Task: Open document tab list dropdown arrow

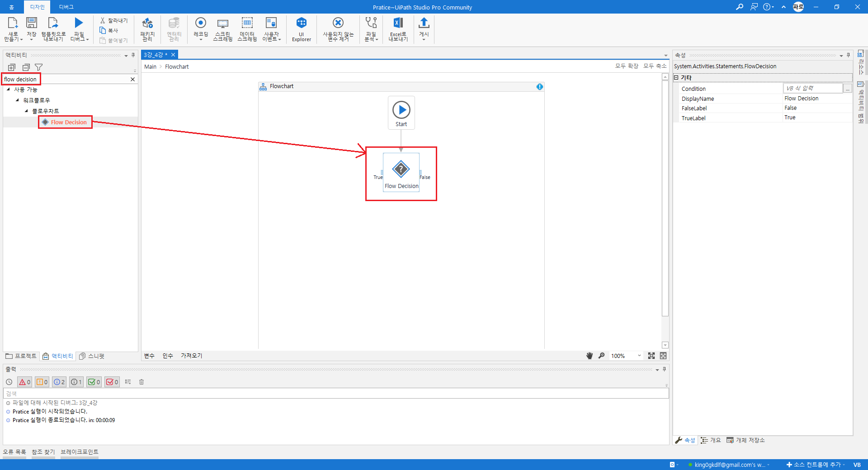Action: tap(666, 56)
